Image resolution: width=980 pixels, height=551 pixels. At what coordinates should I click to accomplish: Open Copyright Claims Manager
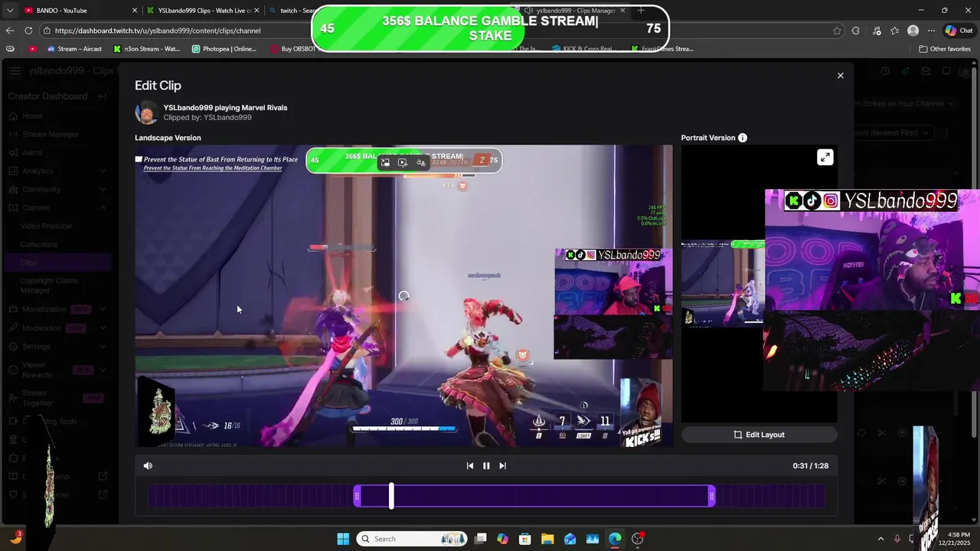point(49,285)
